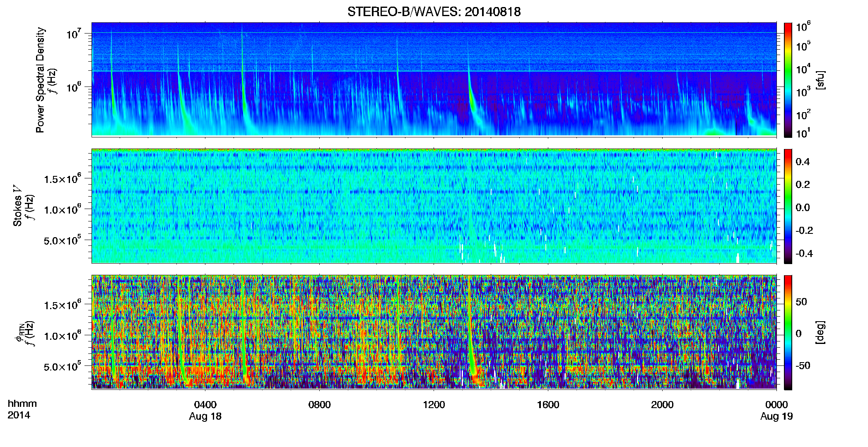Click the 0.4 Stokes colorbar value
This screenshot has width=868, height=447.
coord(803,162)
